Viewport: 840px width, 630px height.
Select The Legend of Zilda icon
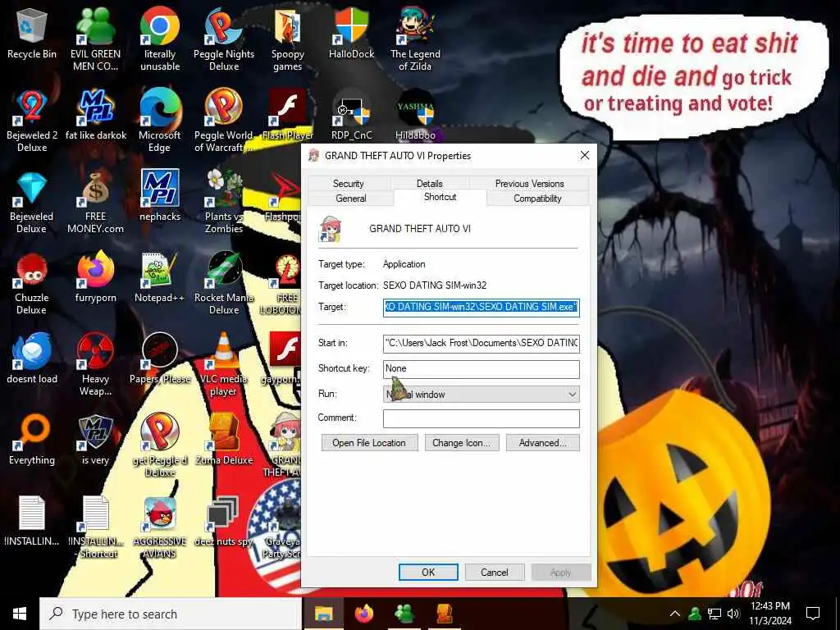[415, 39]
